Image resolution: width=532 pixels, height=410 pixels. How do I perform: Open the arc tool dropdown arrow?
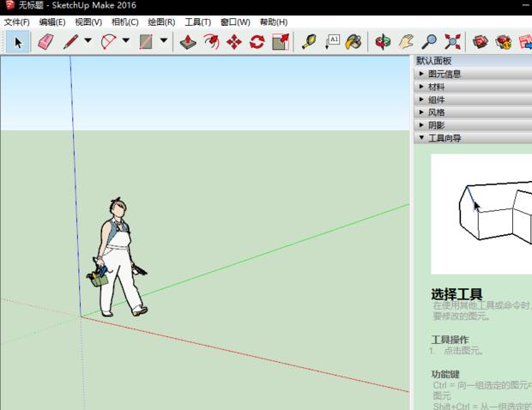(x=125, y=40)
